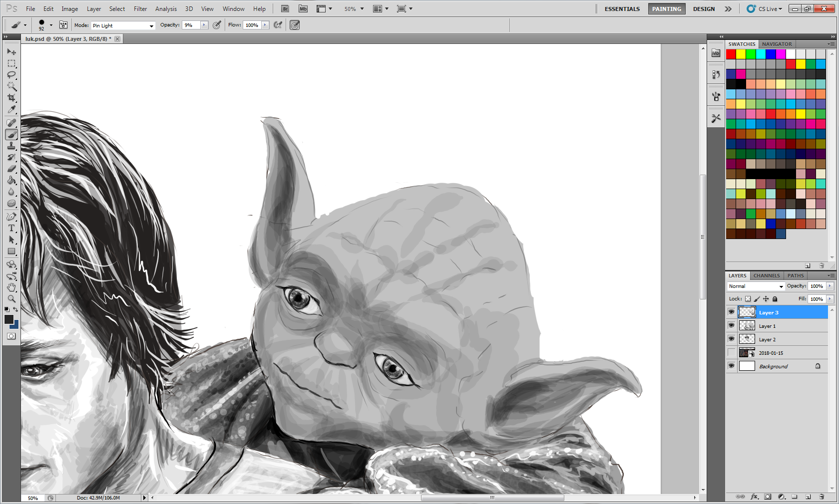Image resolution: width=839 pixels, height=504 pixels.
Task: Select the Paint Bucket tool
Action: (11, 180)
